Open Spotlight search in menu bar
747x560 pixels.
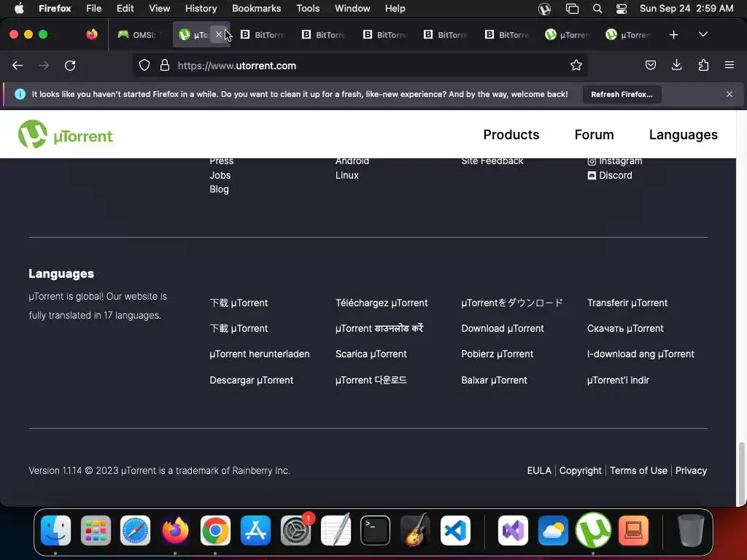tap(597, 8)
